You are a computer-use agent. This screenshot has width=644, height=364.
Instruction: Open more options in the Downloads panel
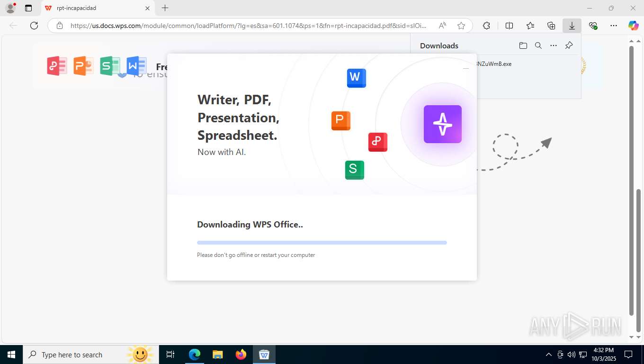(x=553, y=45)
